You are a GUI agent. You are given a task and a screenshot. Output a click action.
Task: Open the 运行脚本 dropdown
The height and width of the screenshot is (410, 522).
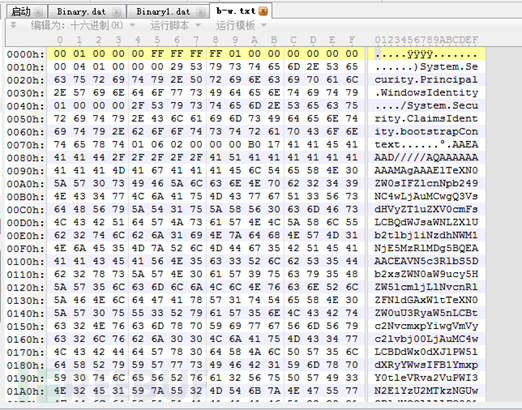point(176,25)
